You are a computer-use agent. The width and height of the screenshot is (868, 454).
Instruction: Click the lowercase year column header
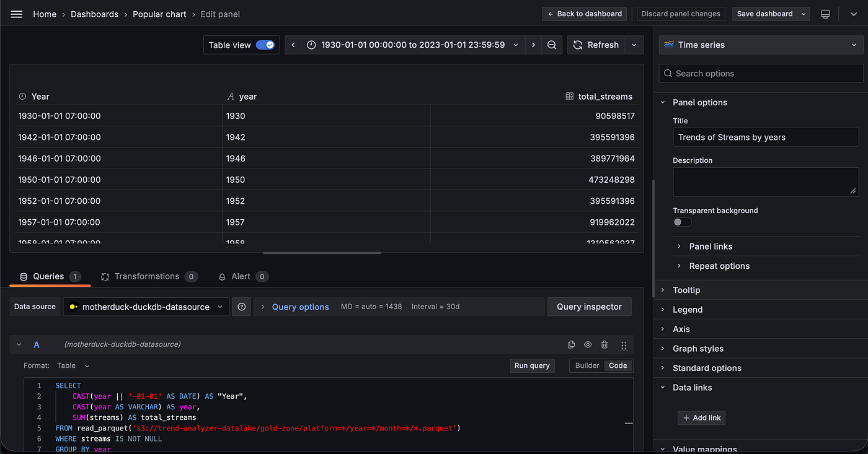(248, 96)
